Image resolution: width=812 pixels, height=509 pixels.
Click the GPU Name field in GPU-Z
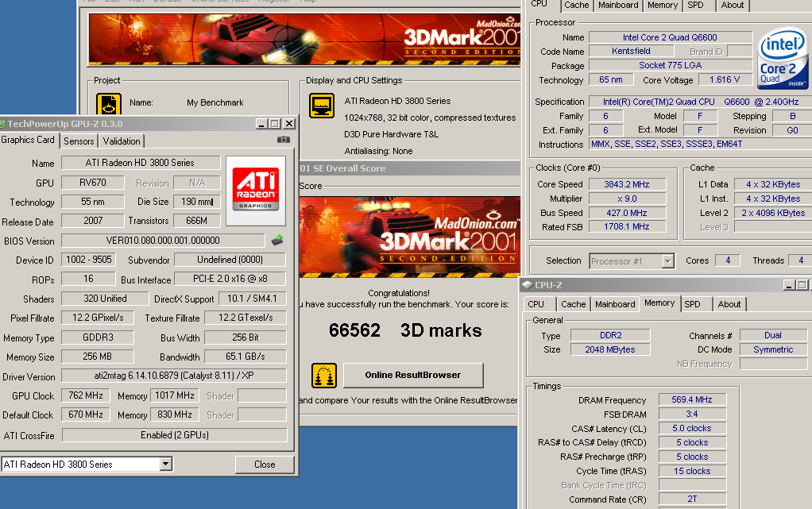[x=141, y=163]
